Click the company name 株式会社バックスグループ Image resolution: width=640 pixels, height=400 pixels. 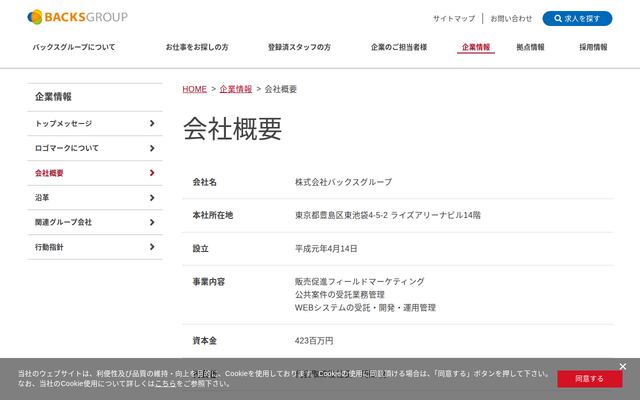coord(343,182)
